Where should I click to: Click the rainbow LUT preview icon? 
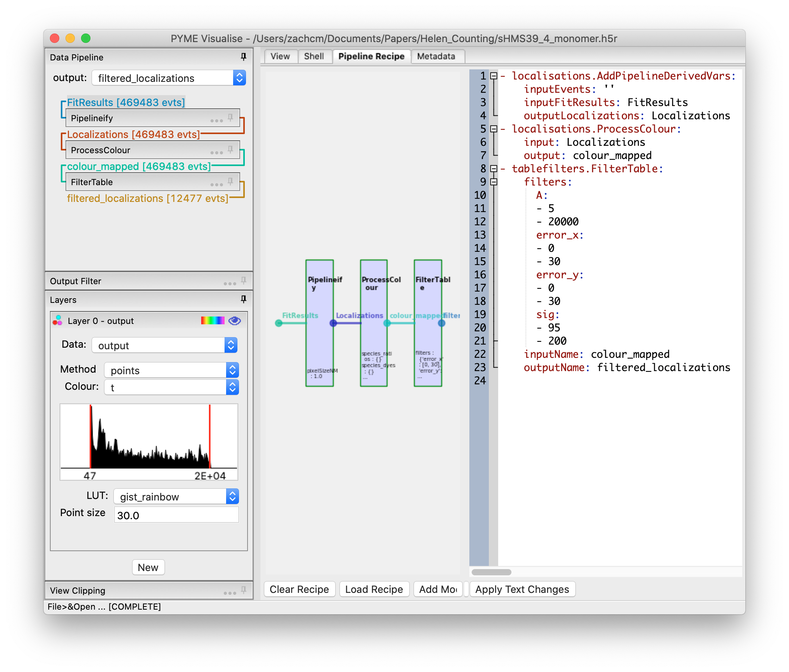tap(212, 320)
